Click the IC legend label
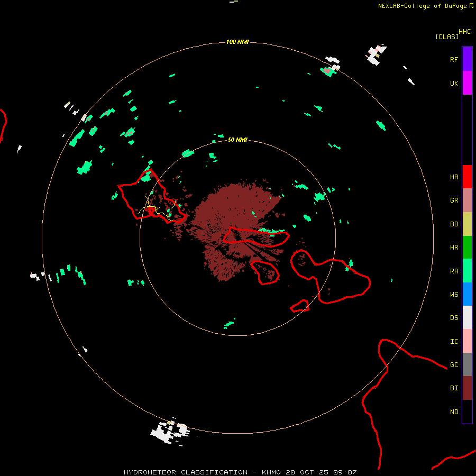476x476 pixels. 454,342
